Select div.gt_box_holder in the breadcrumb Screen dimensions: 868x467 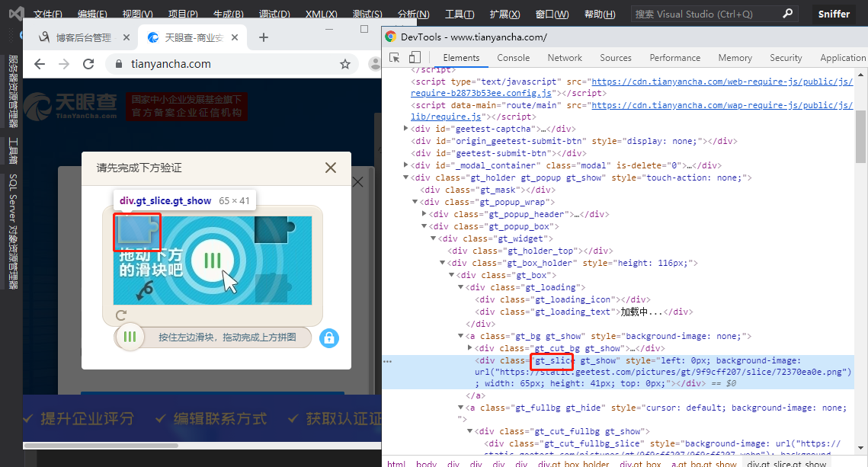[x=573, y=464]
